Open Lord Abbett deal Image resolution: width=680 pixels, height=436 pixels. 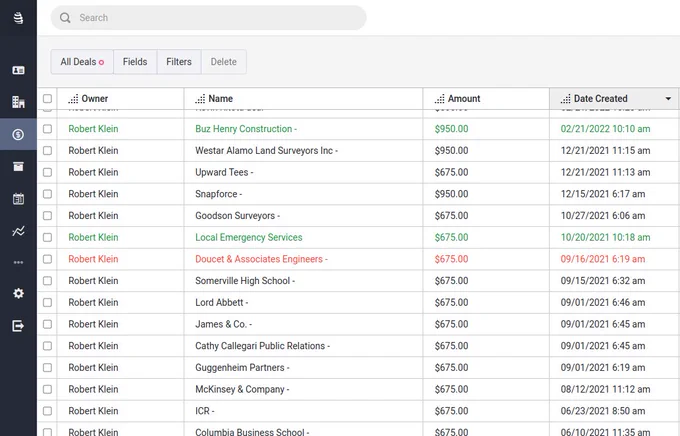pyautogui.click(x=222, y=302)
